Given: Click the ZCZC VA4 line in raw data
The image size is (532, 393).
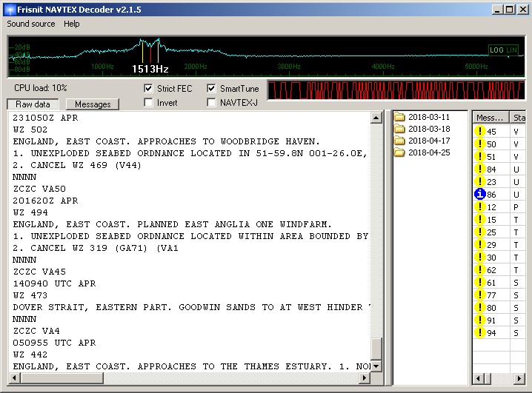Looking at the screenshot, I should click(x=36, y=331).
